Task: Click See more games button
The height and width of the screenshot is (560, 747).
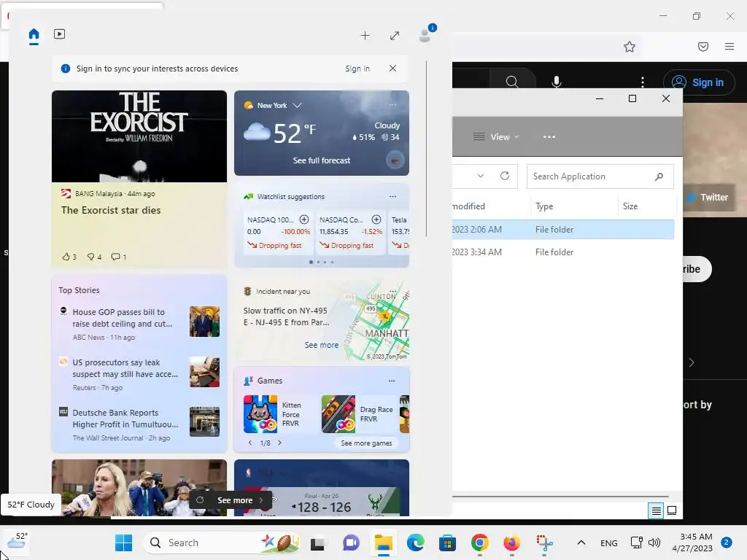Action: click(366, 443)
